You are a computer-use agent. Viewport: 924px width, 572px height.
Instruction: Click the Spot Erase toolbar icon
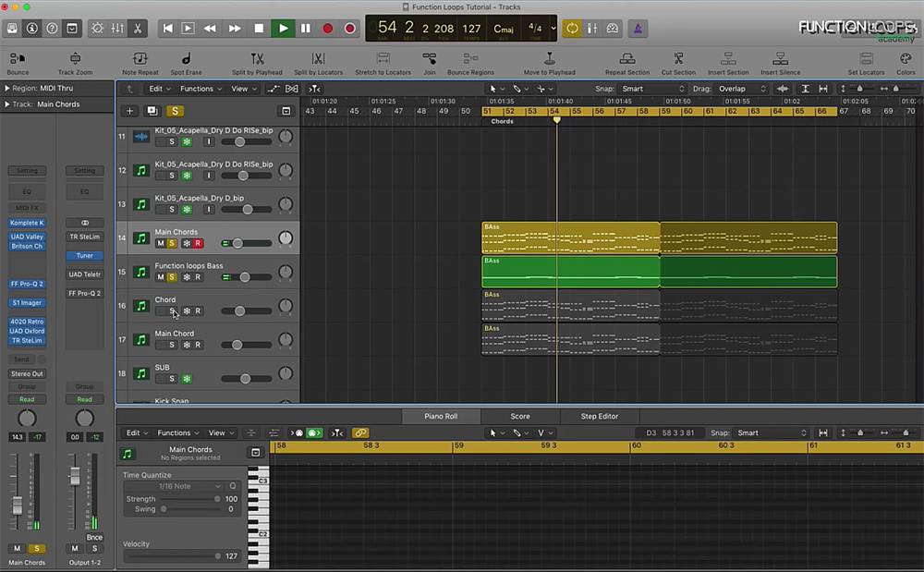pyautogui.click(x=186, y=59)
